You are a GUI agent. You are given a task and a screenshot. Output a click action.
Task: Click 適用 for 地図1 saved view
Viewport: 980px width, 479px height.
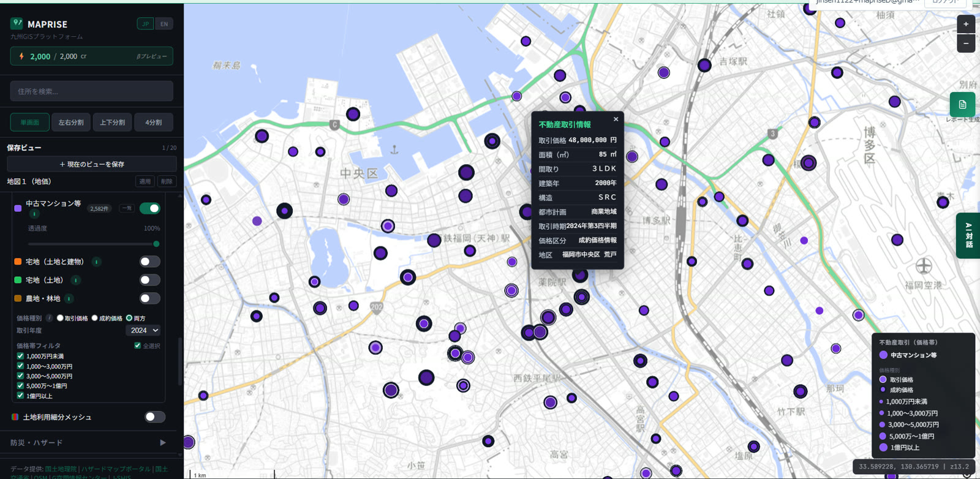(145, 181)
